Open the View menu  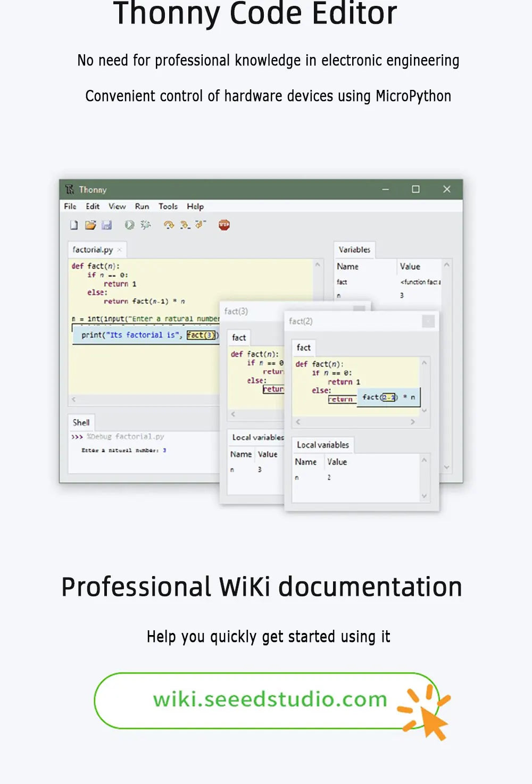(x=117, y=206)
